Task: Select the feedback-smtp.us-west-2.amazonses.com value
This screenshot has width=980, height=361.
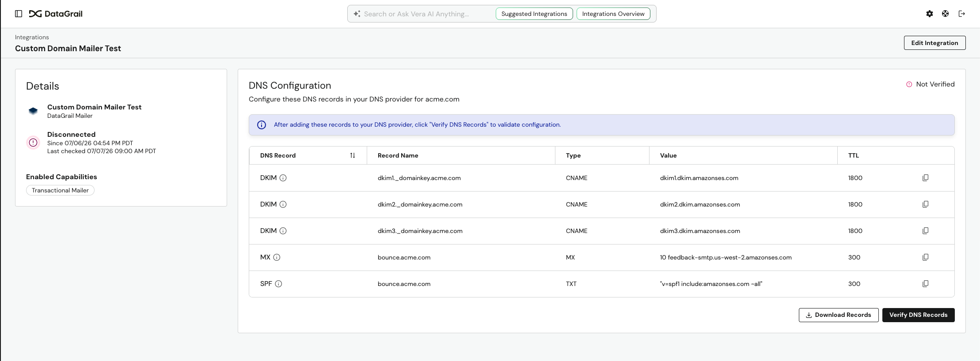Action: point(726,257)
